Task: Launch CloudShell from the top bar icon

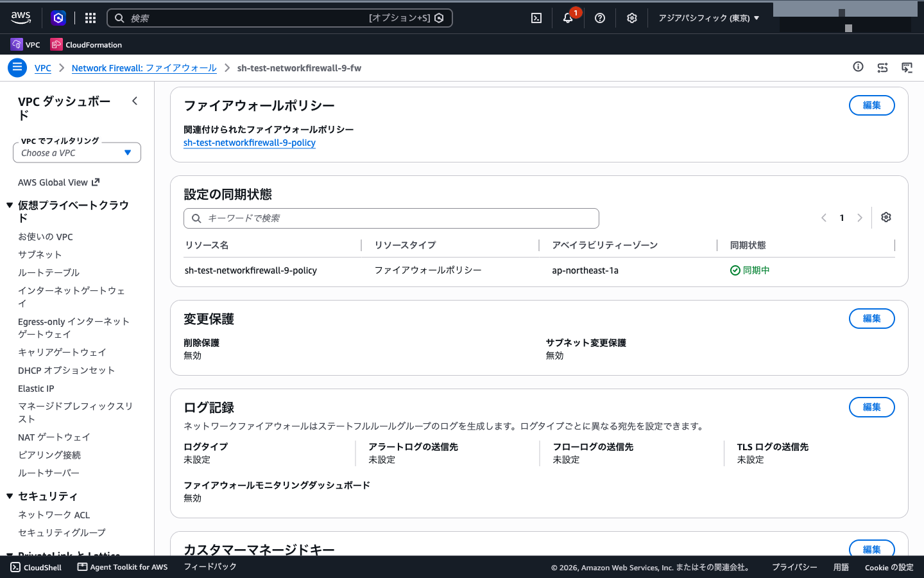Action: click(x=536, y=18)
